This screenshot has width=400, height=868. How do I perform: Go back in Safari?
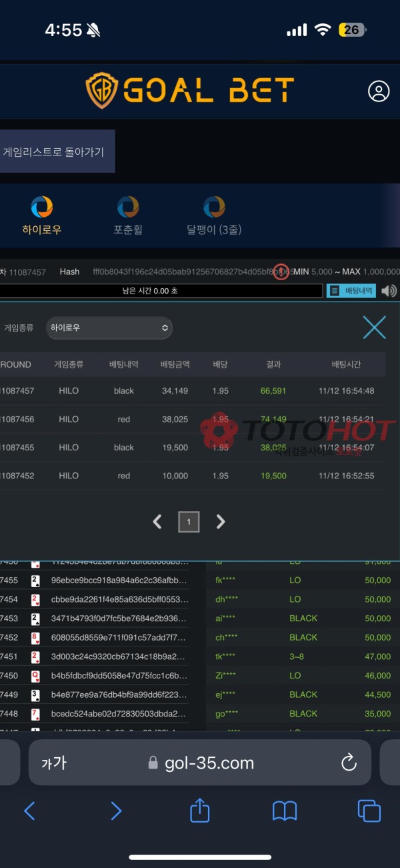pos(30,811)
